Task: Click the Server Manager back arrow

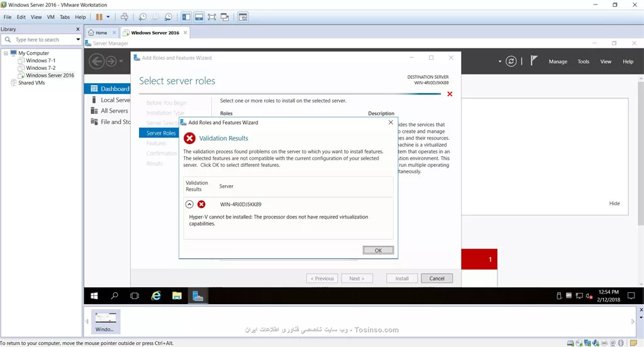Action: pos(97,61)
